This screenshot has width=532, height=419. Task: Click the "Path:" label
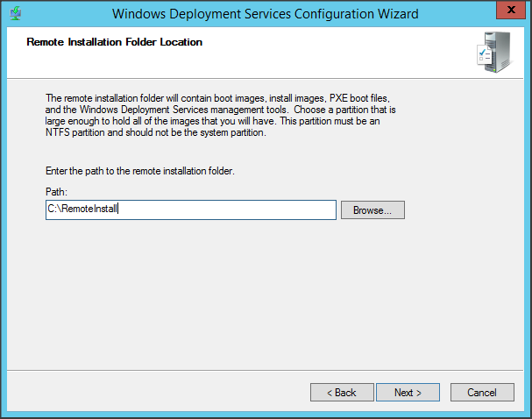pyautogui.click(x=56, y=192)
